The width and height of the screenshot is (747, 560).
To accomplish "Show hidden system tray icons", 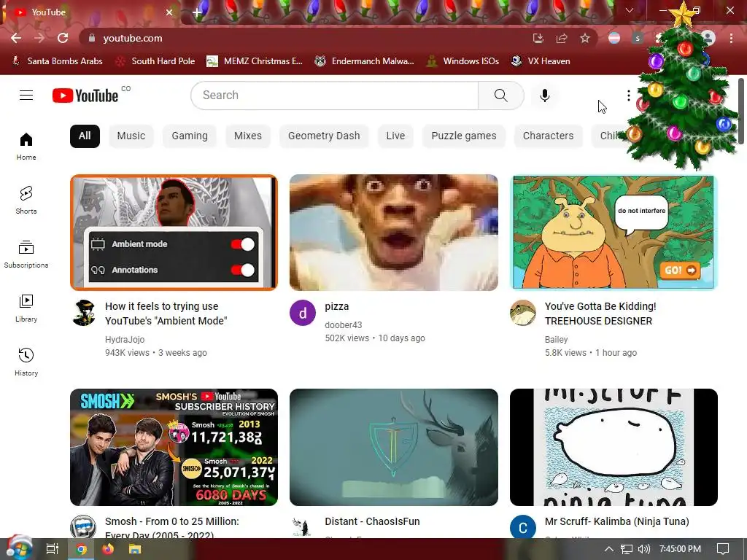I will click(609, 549).
